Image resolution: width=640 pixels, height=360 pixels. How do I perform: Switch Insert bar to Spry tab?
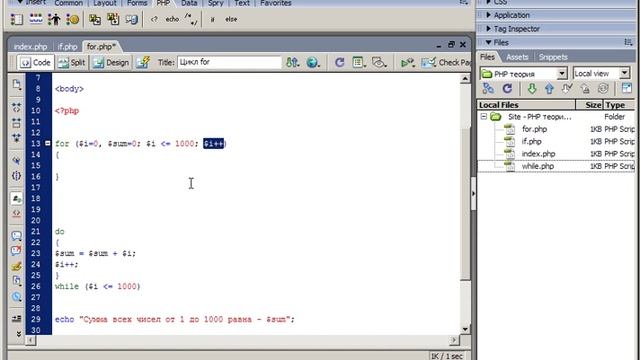[216, 3]
